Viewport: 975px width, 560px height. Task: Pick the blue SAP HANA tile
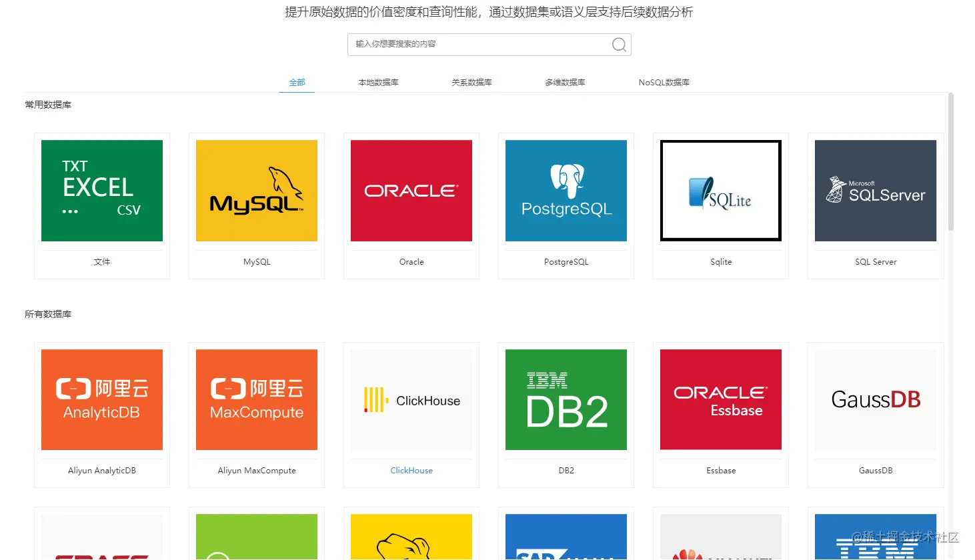coord(566,537)
